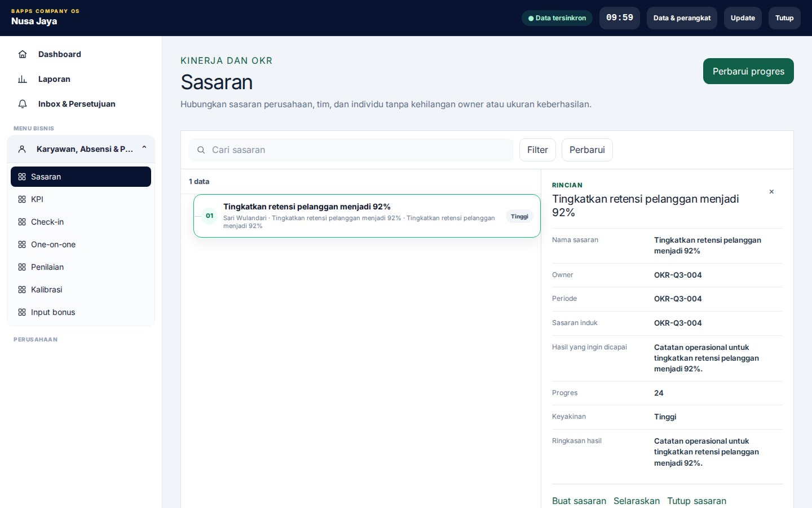Select the Check-in submenu item
812x508 pixels.
click(81, 222)
